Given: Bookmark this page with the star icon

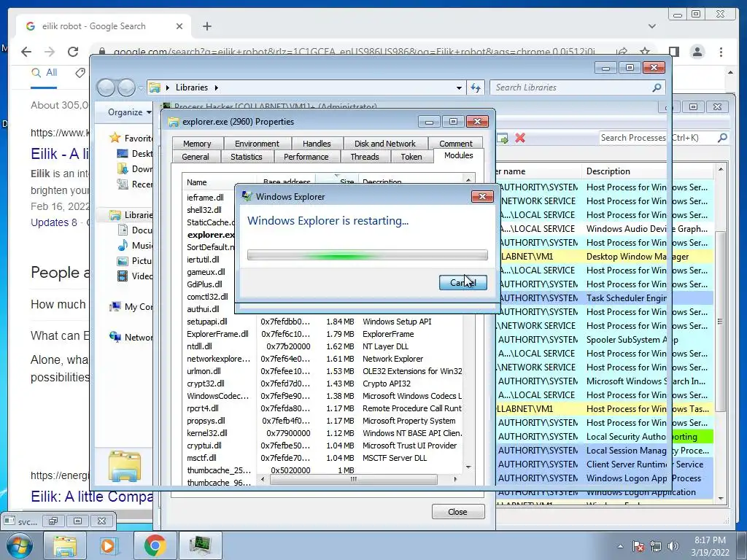Looking at the screenshot, I should [x=645, y=52].
